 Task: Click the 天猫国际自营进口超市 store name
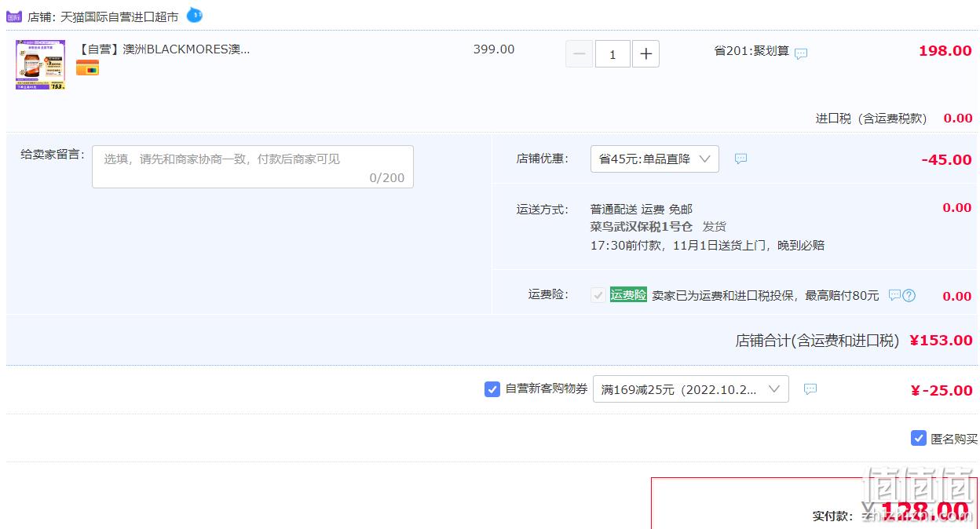[x=119, y=16]
